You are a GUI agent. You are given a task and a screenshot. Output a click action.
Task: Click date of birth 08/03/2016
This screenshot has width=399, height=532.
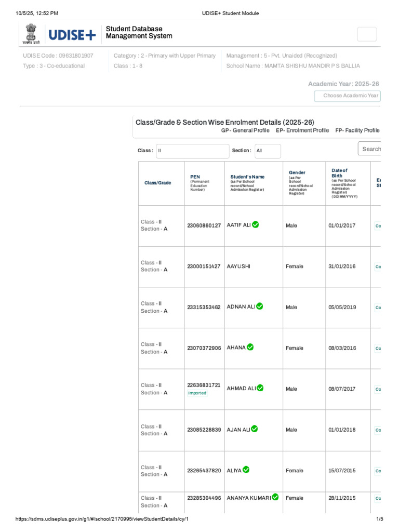coord(342,348)
